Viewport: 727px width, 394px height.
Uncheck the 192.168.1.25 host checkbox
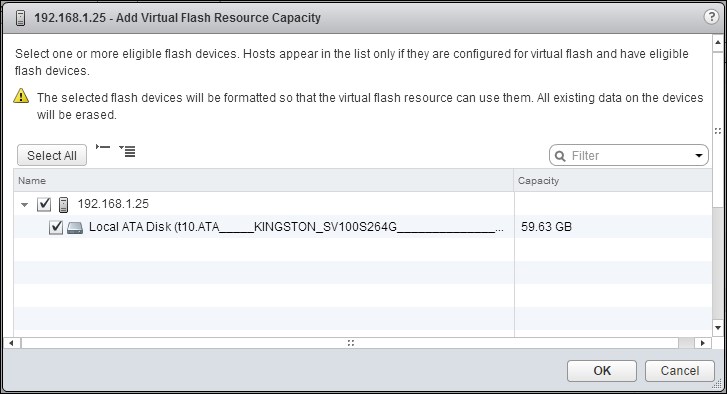tap(44, 204)
